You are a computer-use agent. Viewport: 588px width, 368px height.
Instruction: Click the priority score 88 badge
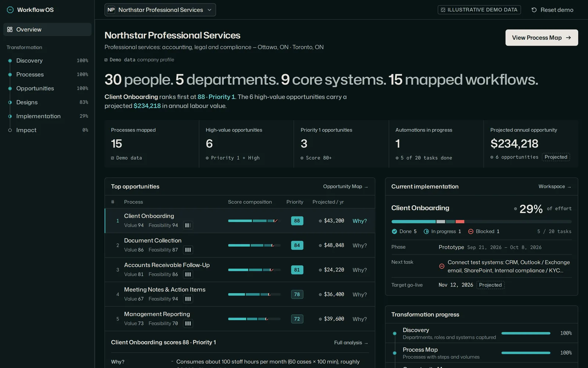pos(297,221)
